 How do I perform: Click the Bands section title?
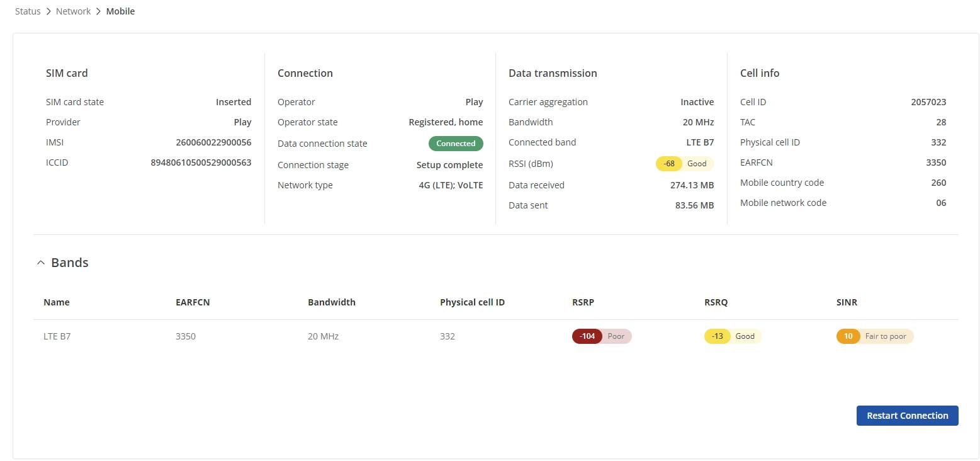(70, 263)
